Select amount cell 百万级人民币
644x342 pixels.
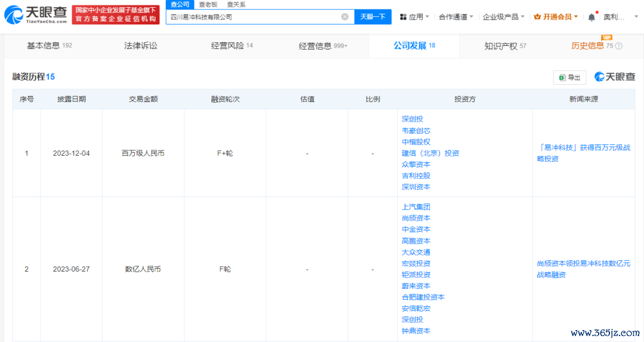143,153
